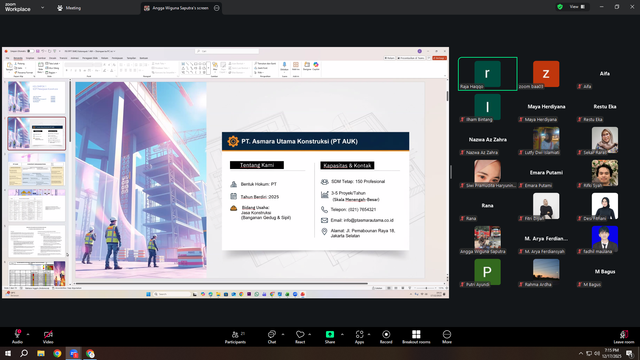Open the Sisipkan tab in shared PowerPoint

(x=30, y=58)
